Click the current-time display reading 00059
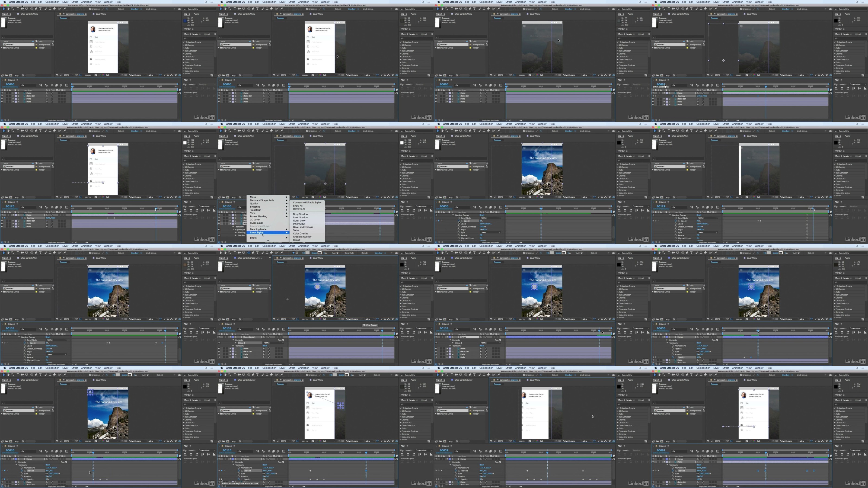 pos(444,450)
